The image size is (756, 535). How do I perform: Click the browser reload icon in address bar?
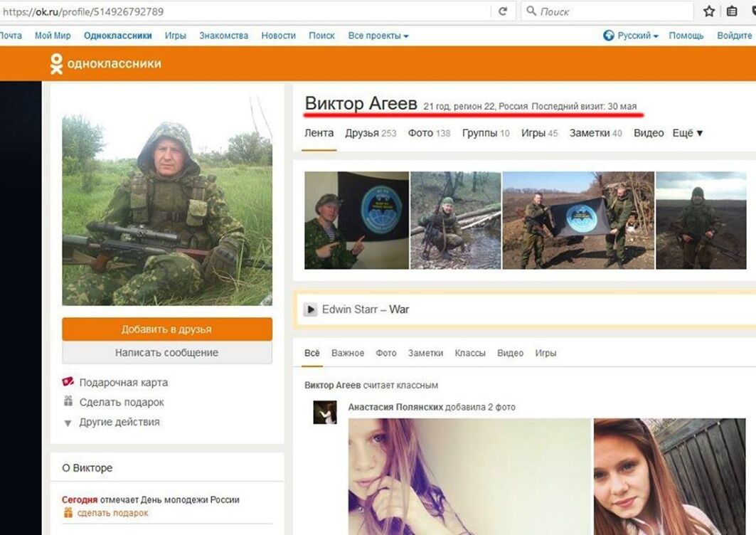[503, 11]
